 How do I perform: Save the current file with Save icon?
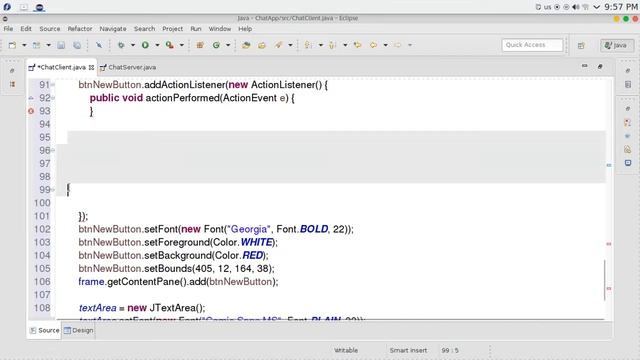tap(61, 45)
